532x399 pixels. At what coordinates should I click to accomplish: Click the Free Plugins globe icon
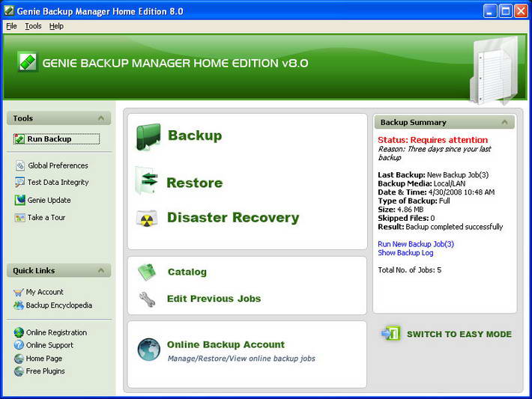pyautogui.click(x=19, y=371)
